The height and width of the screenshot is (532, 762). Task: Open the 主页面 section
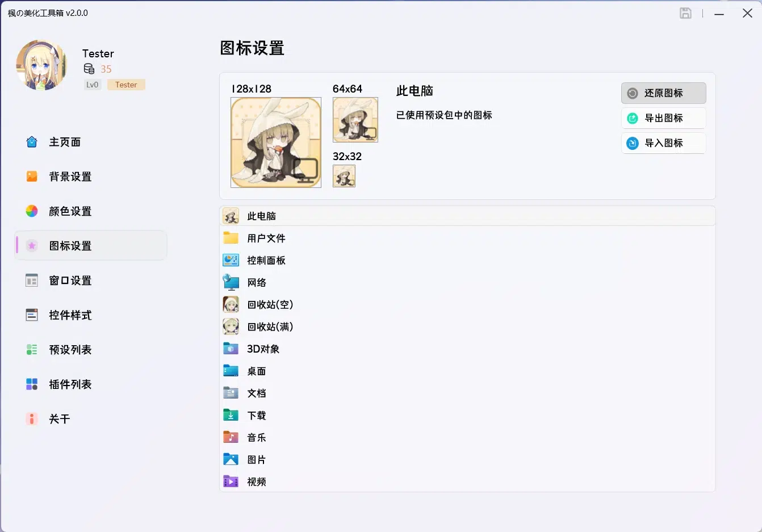[91, 142]
